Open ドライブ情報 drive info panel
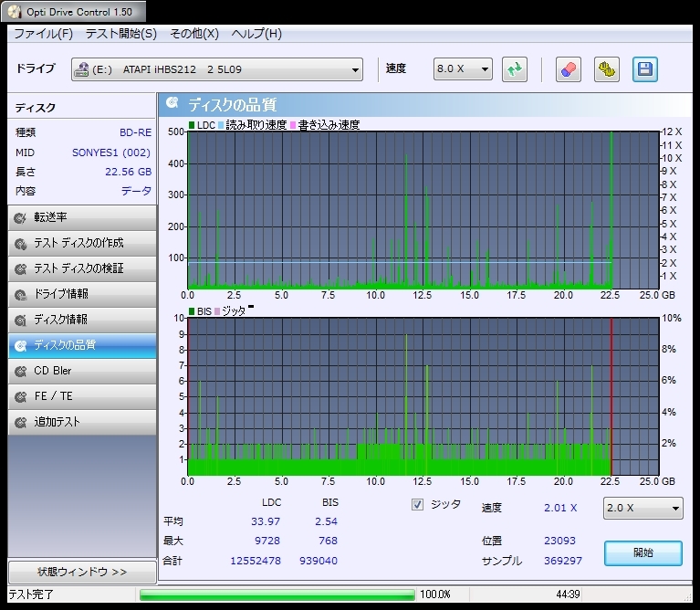 click(x=81, y=294)
